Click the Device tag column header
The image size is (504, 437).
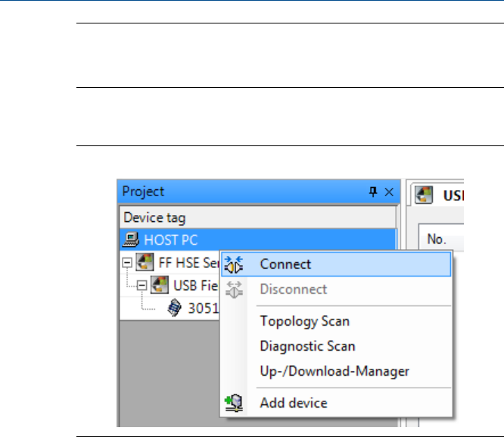coord(154,217)
